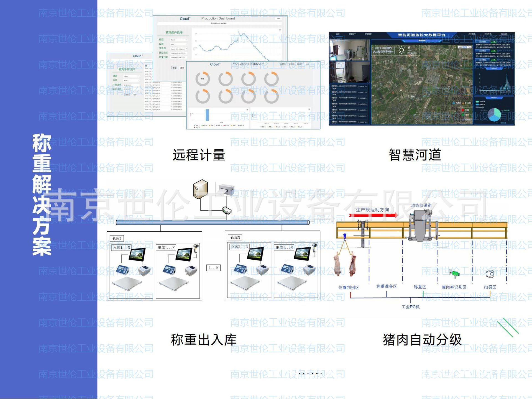Screen dimensions: 532x399
Task: Open the 变量名 dropdown in the top query panel
Action: [x=179, y=49]
